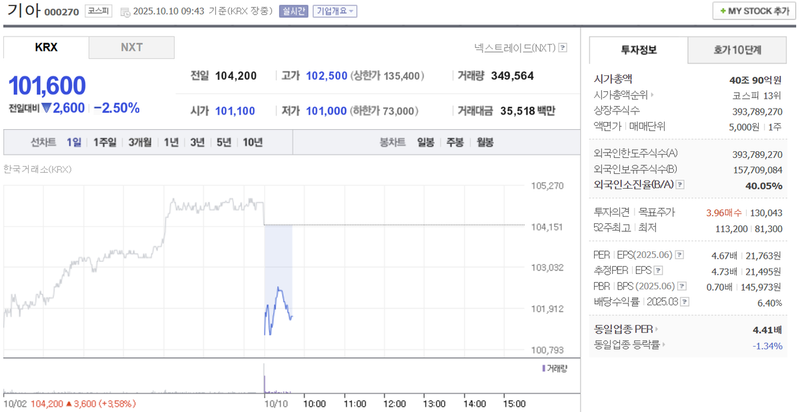Expand the 시가총액순위 ranking link arrow

(x=653, y=95)
